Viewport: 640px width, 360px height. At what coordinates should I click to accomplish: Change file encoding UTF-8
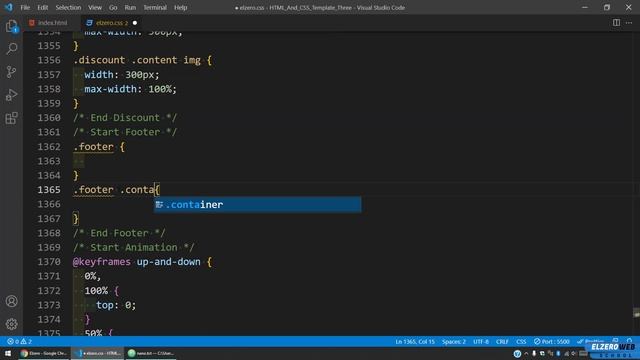click(x=481, y=342)
